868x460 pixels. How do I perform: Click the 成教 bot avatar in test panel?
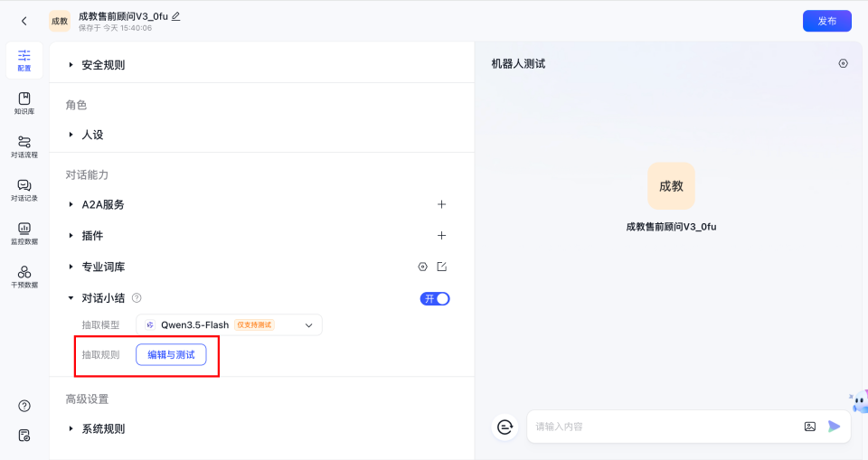tap(672, 186)
